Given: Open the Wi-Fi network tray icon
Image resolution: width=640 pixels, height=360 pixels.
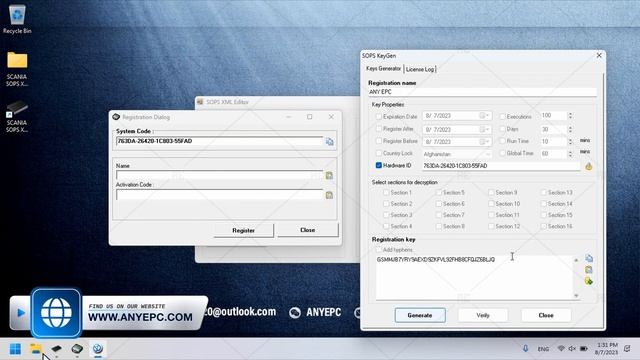Looking at the screenshot, I should (561, 349).
